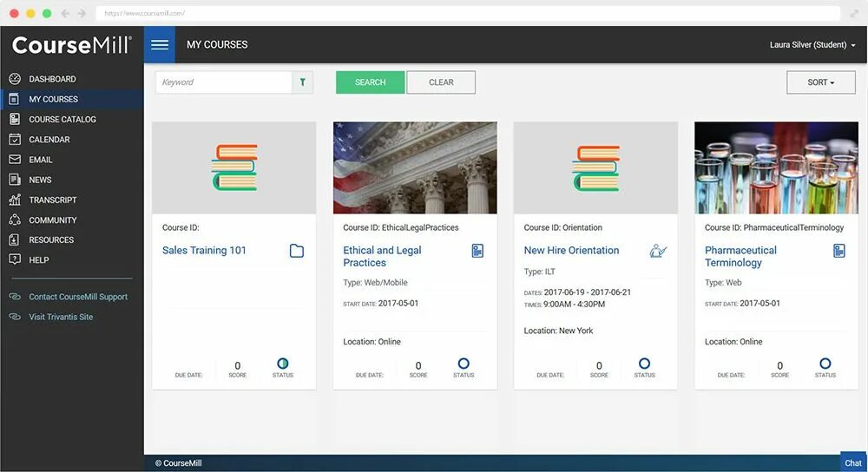This screenshot has height=472, width=868.
Task: Open Email from sidebar
Action: pyautogui.click(x=72, y=160)
